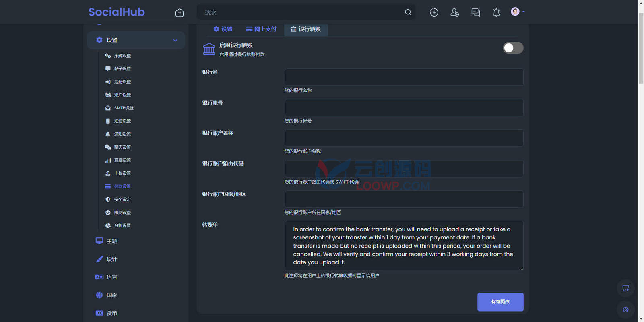Click the bank building icon
This screenshot has width=644, height=322.
point(209,49)
